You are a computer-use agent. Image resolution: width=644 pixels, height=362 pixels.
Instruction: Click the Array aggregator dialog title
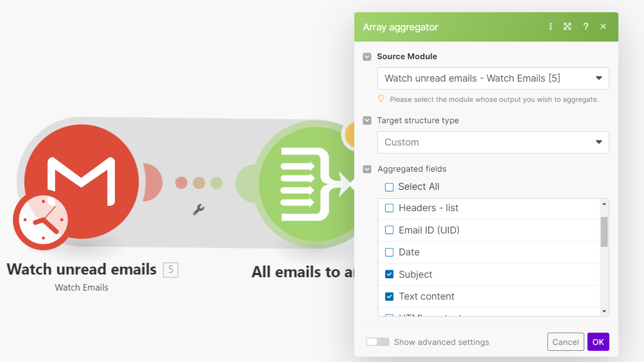(x=401, y=27)
